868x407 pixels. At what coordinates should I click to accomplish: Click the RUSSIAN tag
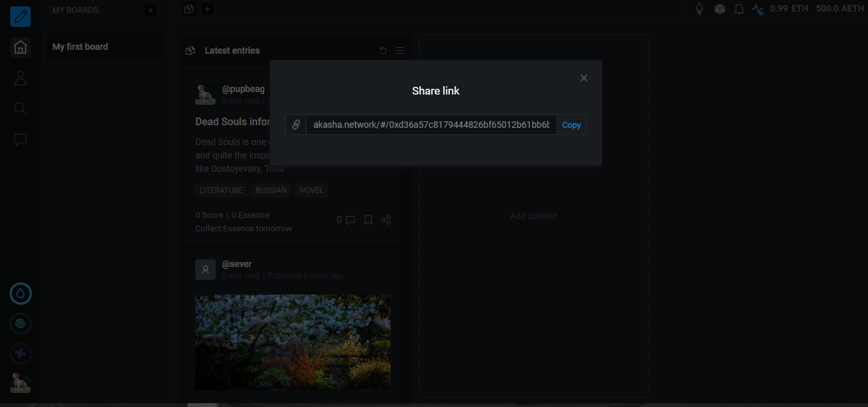pos(271,190)
